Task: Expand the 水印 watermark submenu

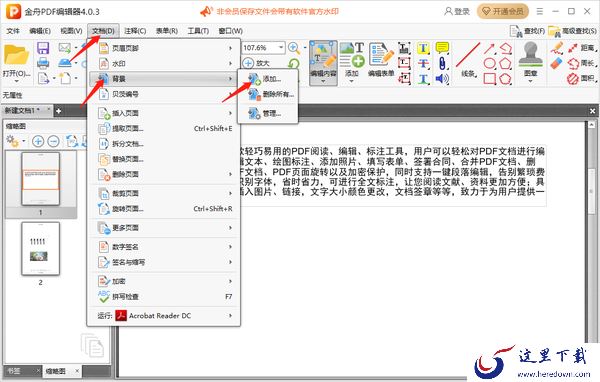Action: pos(164,64)
